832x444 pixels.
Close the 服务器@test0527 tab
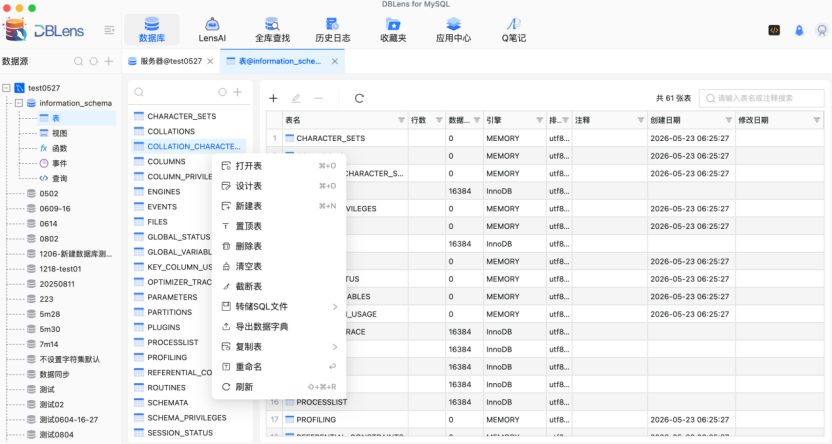pyautogui.click(x=210, y=62)
